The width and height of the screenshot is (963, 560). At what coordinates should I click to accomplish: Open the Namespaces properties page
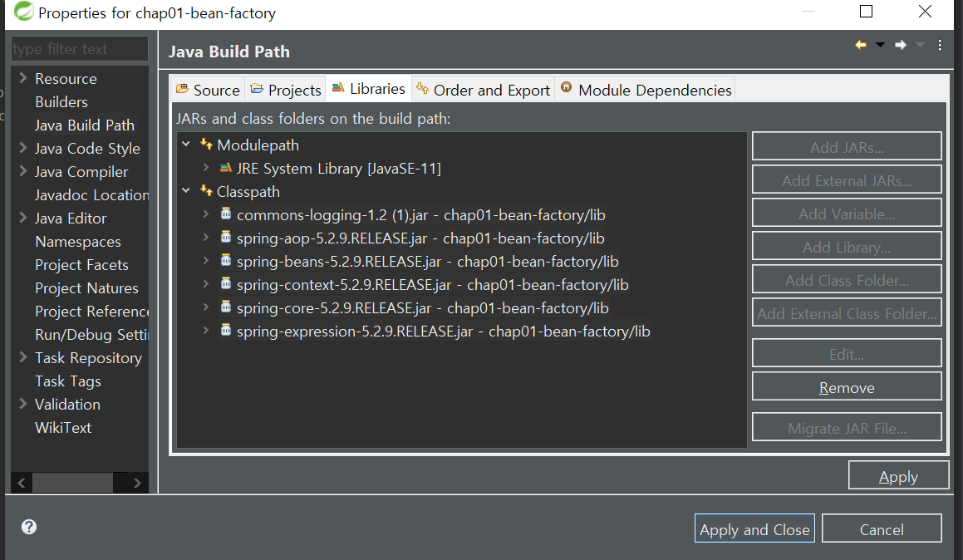click(x=78, y=242)
